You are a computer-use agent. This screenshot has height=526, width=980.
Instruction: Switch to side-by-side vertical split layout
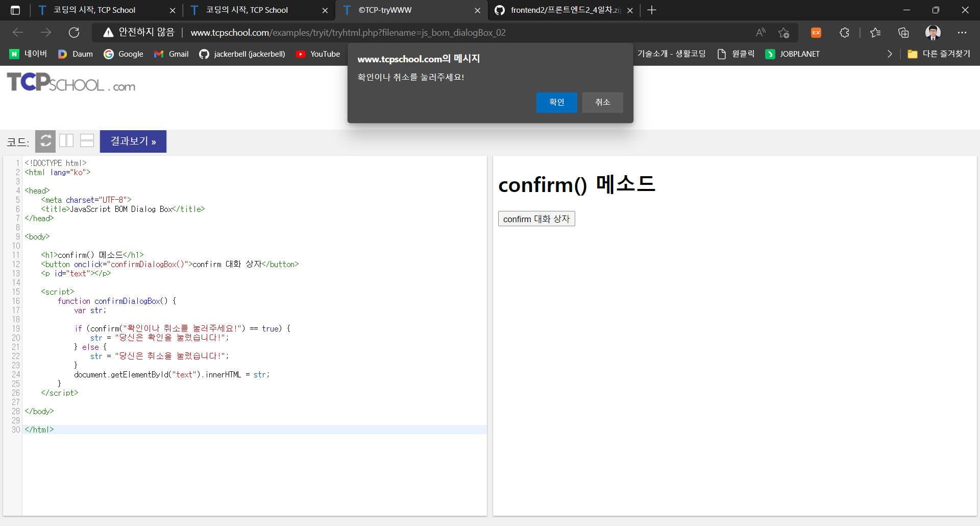66,140
